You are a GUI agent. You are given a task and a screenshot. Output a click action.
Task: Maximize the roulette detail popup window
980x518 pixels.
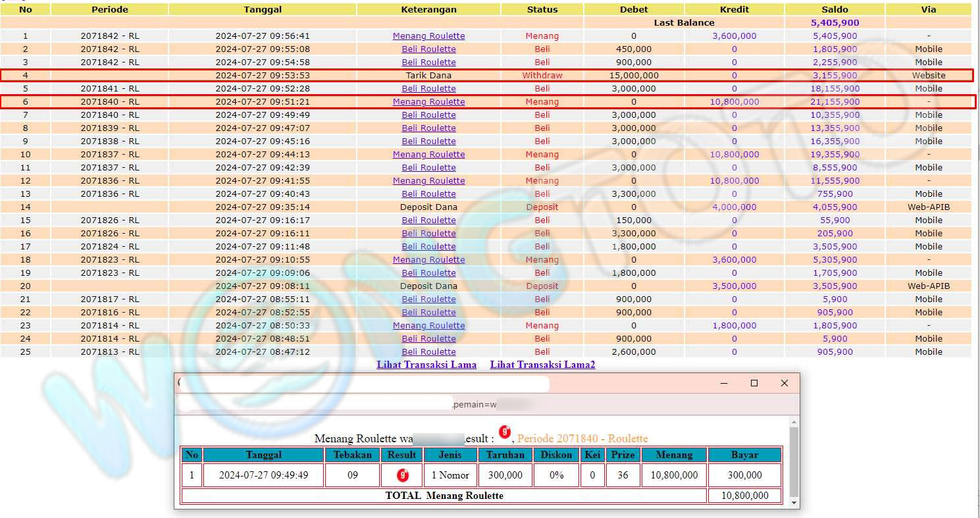(754, 383)
